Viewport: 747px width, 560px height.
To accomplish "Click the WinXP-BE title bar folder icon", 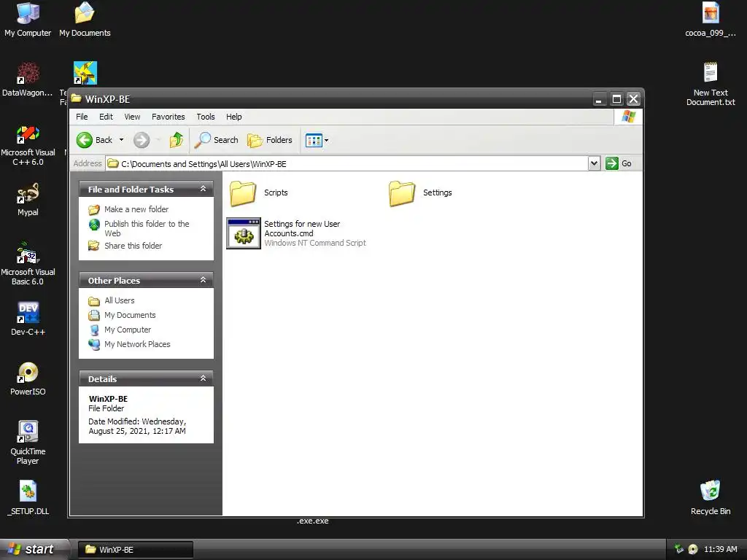I will tap(76, 98).
